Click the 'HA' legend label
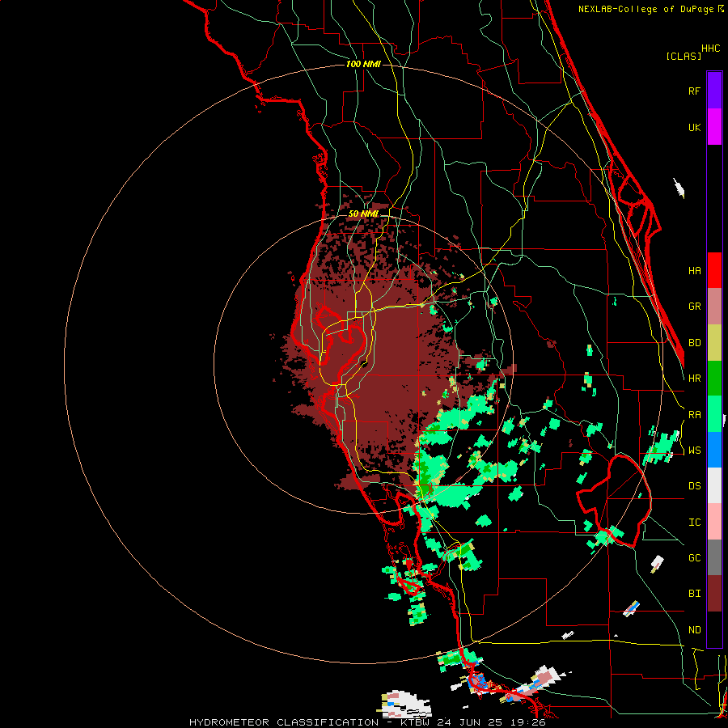Screen dimensions: 728x728 (x=694, y=271)
